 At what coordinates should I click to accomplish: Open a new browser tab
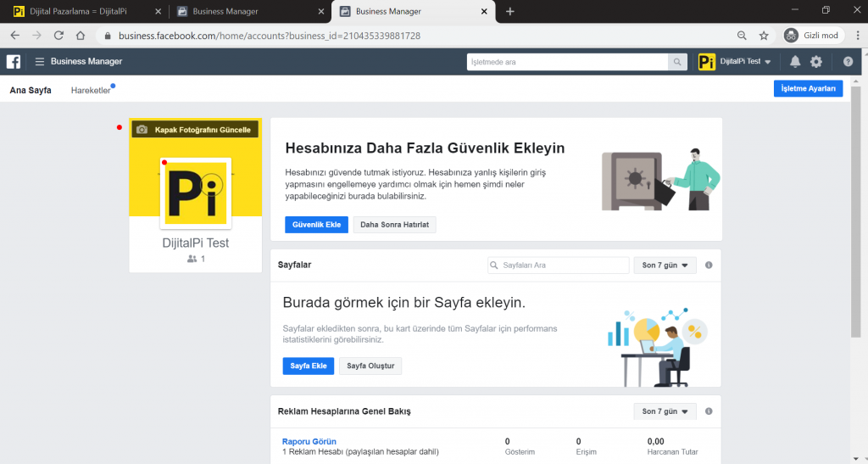coord(509,12)
